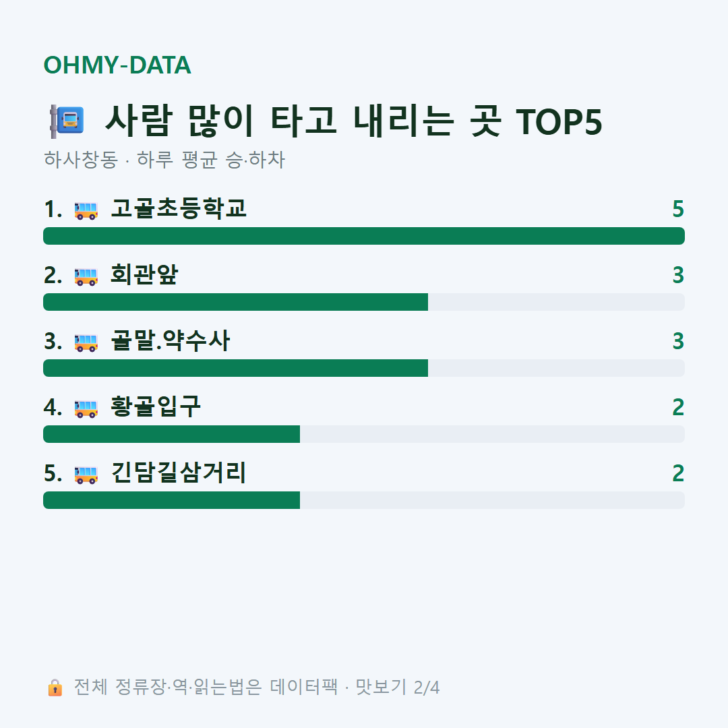Click the OHMY-DATA brand label

click(117, 65)
